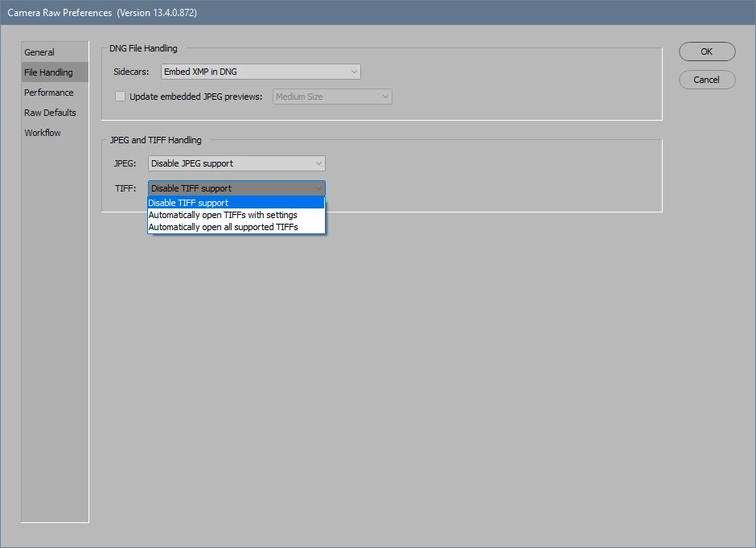Open the General preferences tab

point(55,52)
